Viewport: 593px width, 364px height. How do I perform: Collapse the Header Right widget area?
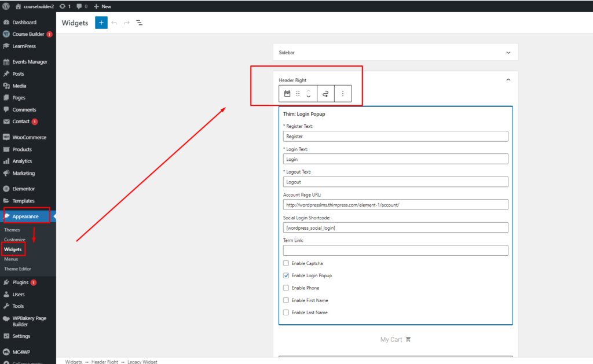508,80
